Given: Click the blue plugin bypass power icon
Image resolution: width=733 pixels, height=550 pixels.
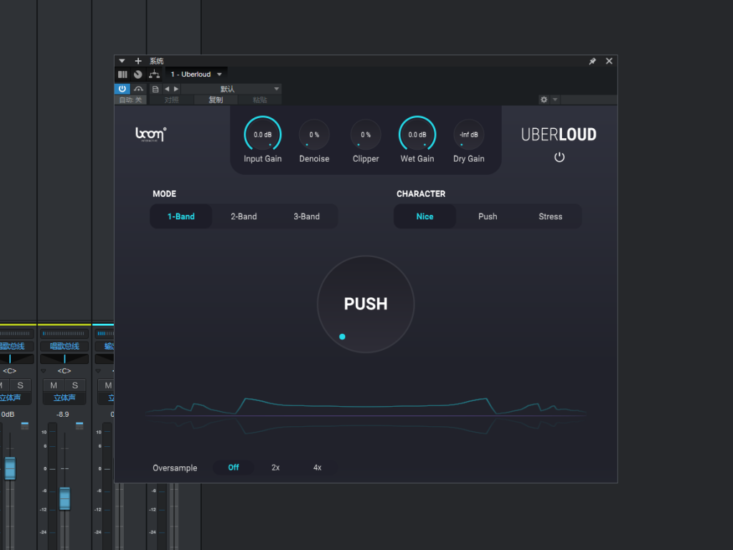Looking at the screenshot, I should [x=122, y=88].
